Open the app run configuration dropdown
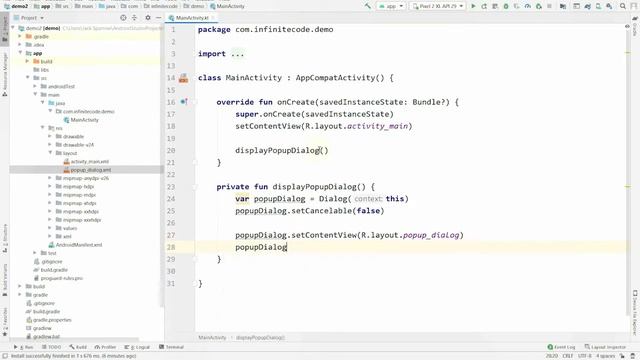The width and height of the screenshot is (640, 360). [391, 6]
